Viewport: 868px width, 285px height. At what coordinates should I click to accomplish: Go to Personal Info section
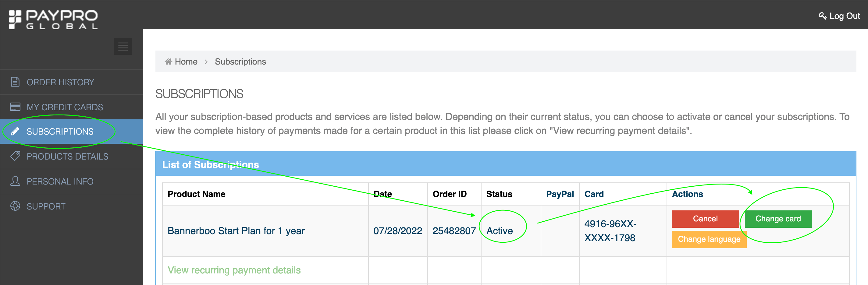tap(60, 181)
